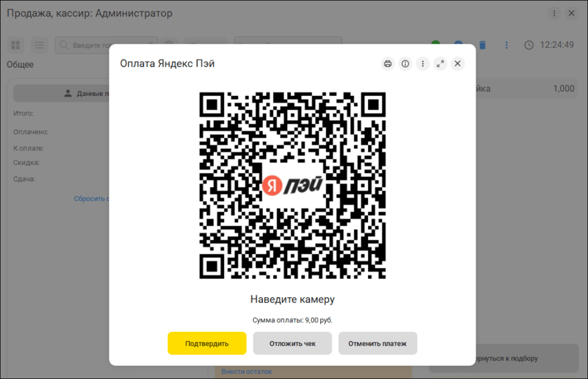Click the Сумма оплаты: 9,00 руб. text
The image size is (588, 379).
pyautogui.click(x=292, y=320)
